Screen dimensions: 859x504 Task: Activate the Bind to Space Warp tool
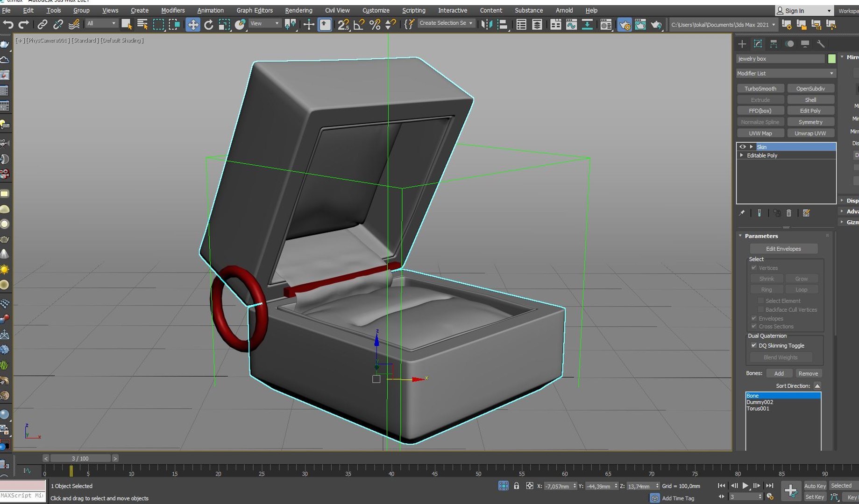pyautogui.click(x=74, y=24)
